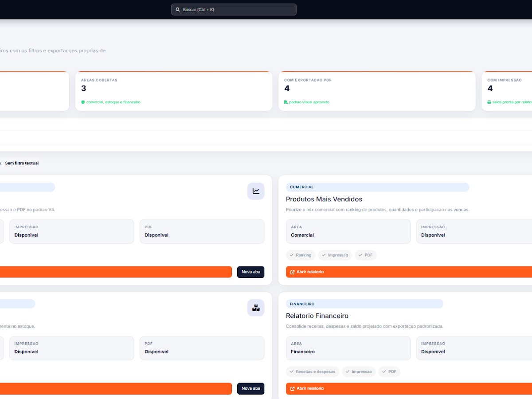532x399 pixels.
Task: Click the file icon beside "padrao visual aprovado"
Action: pos(286,102)
